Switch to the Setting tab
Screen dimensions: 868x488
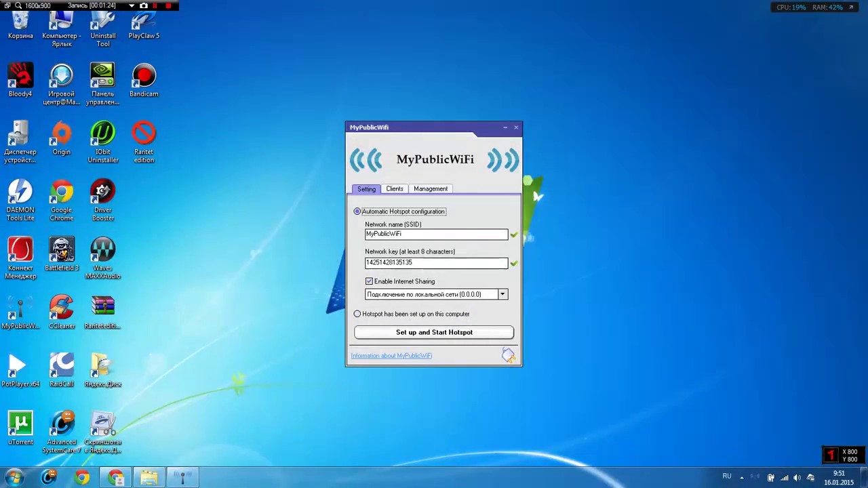click(366, 189)
